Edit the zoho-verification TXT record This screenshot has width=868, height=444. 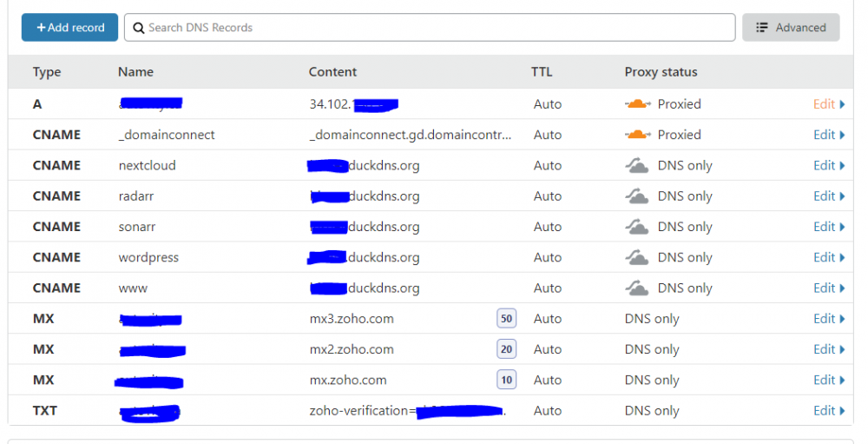[x=829, y=411]
